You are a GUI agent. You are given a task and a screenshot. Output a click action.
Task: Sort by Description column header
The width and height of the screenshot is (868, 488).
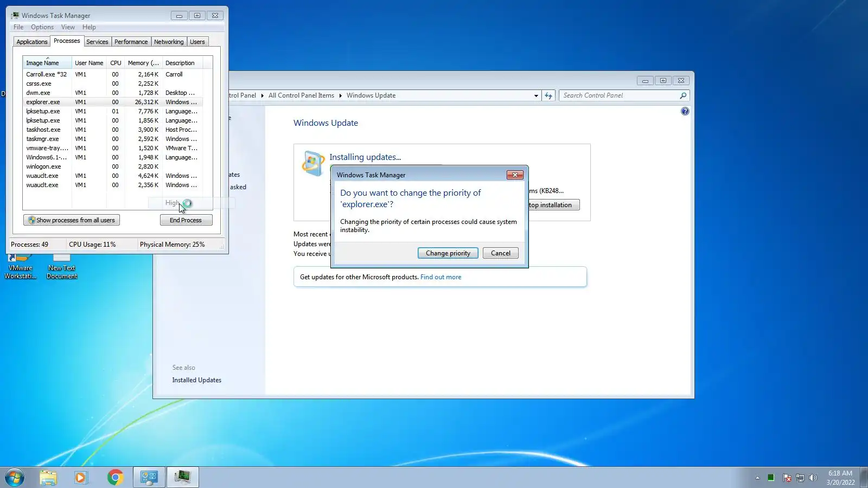[182, 63]
